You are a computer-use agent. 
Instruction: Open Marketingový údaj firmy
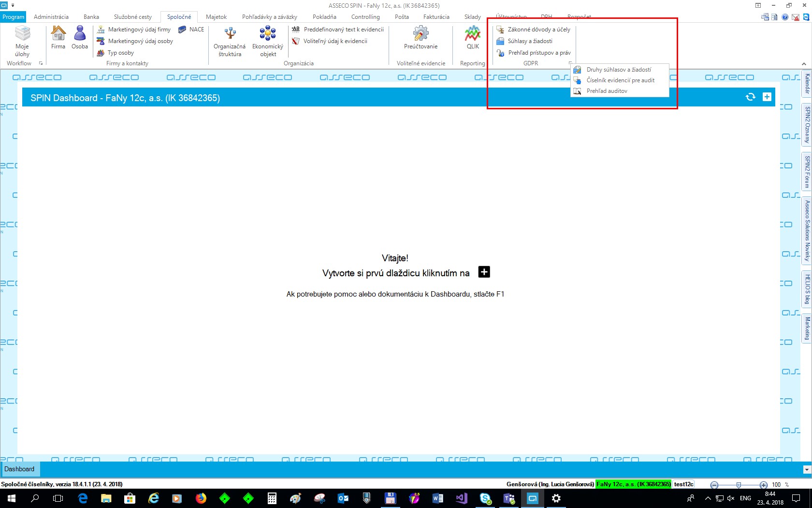coord(134,30)
